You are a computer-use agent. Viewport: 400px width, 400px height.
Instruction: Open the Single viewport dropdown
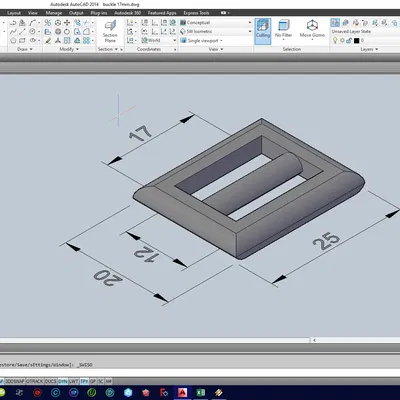202,40
